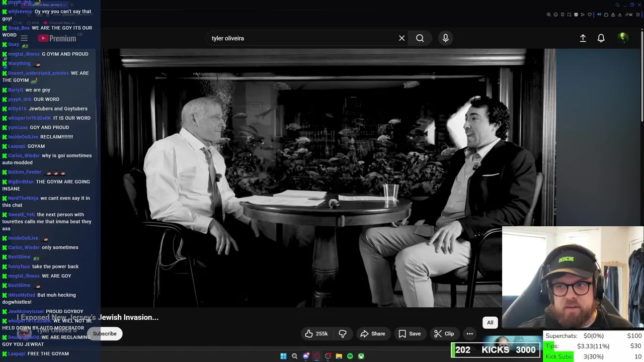Viewport: 644px width, 362px height.
Task: Click chat username funnyfaux
Action: [x=19, y=266]
